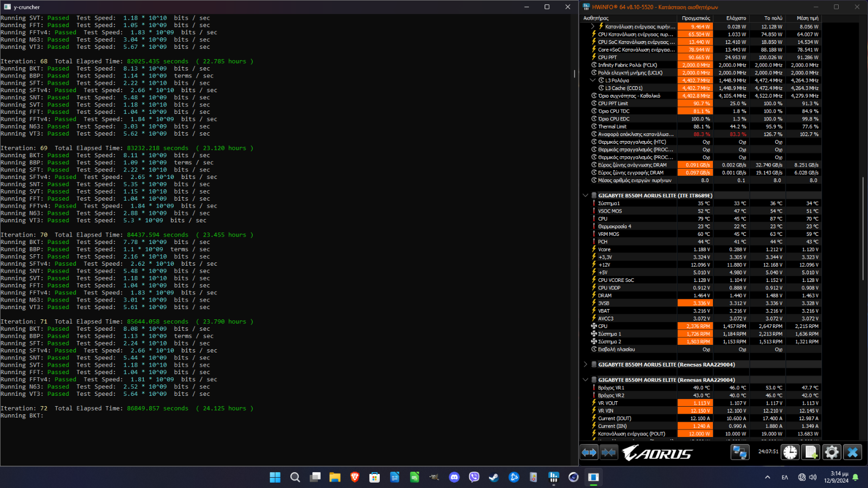
Task: Open notifications bell in system tray
Action: tap(856, 477)
